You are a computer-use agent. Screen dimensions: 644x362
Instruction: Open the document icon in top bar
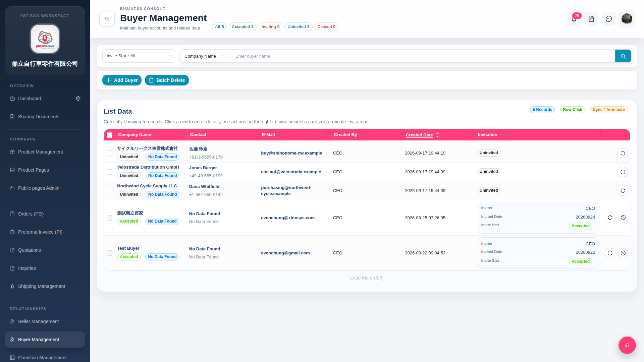click(591, 19)
